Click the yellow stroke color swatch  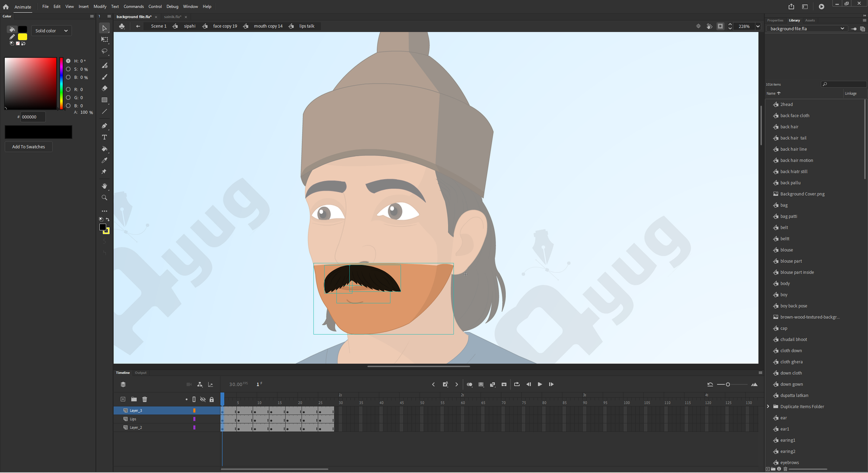pyautogui.click(x=22, y=37)
